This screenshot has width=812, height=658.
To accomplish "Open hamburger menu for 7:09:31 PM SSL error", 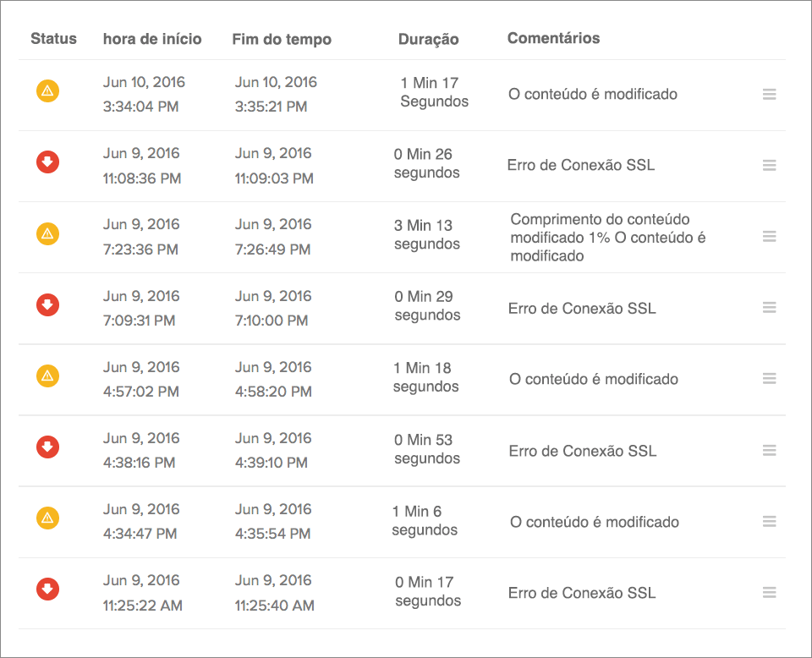I will click(x=770, y=308).
